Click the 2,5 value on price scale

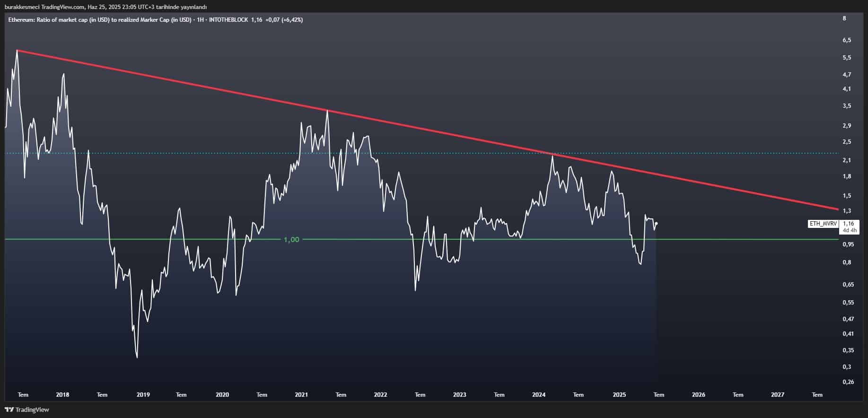847,142
